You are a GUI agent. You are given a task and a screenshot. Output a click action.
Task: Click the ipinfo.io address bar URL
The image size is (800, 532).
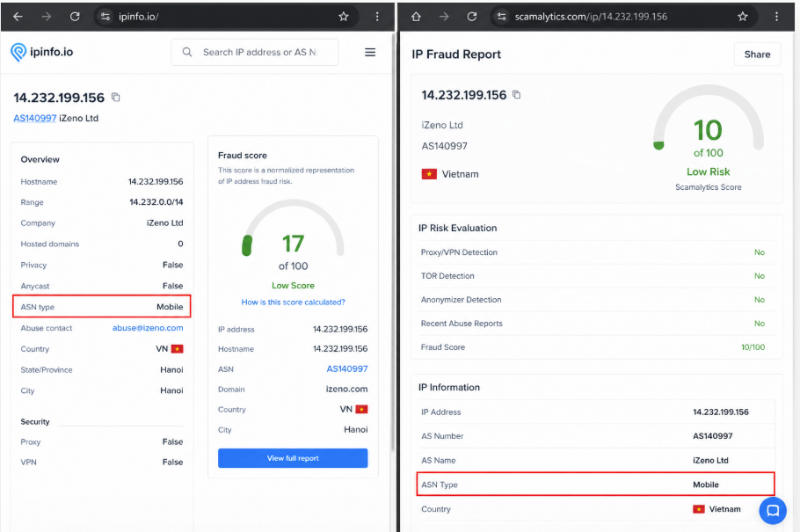point(139,17)
